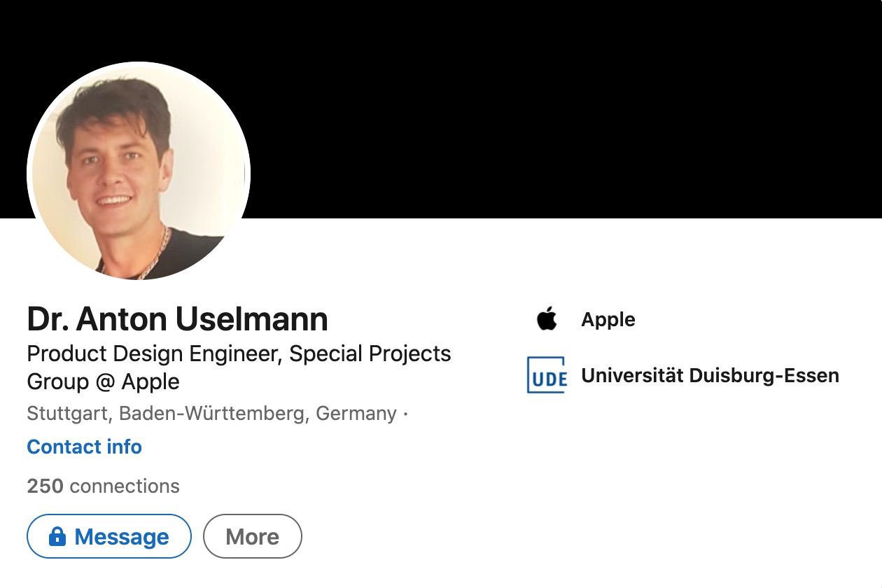The height and width of the screenshot is (588, 882).
Task: Click the UDE university logo icon
Action: tap(547, 375)
